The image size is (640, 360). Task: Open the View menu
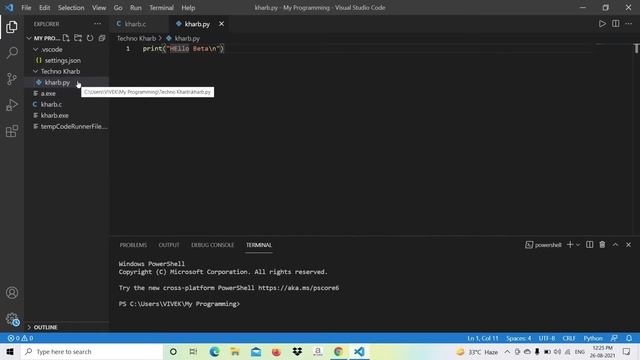click(x=99, y=7)
